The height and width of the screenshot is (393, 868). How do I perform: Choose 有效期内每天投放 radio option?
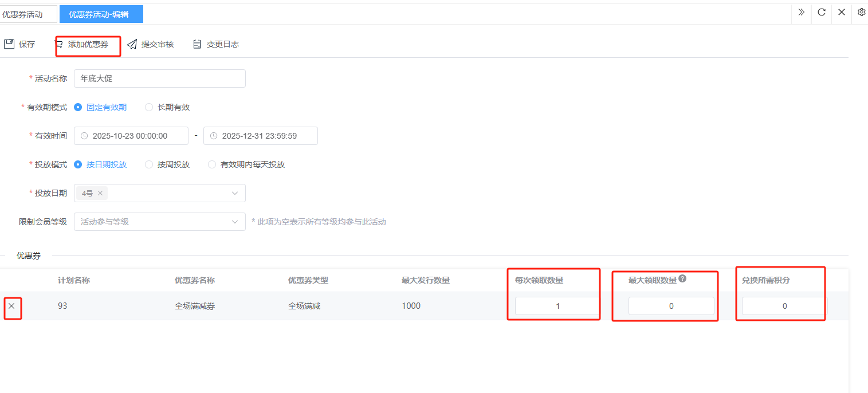click(212, 164)
